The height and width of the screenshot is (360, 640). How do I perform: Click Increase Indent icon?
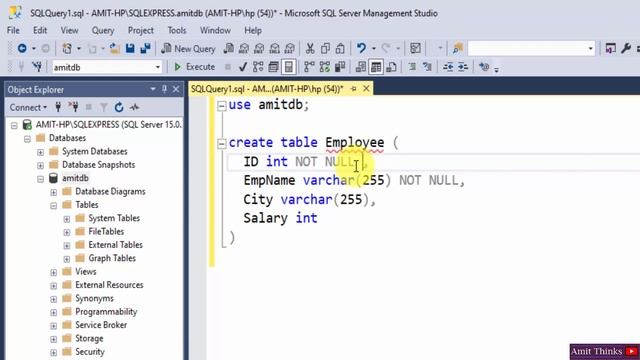(x=463, y=67)
